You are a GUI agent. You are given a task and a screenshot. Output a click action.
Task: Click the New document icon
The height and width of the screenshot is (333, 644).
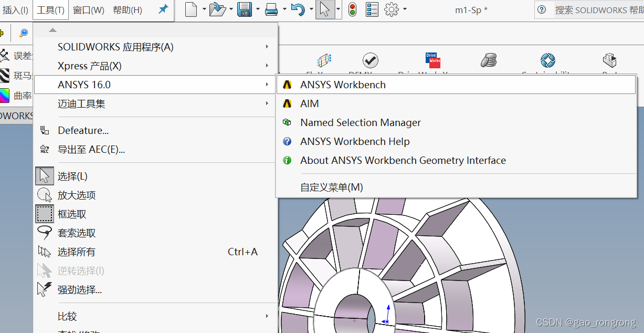[x=191, y=9]
